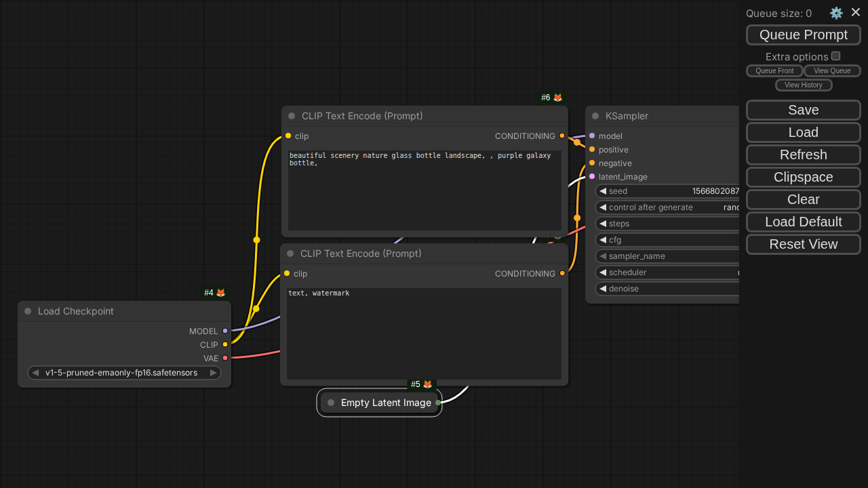This screenshot has height=488, width=868.
Task: Click the negative prompt text field
Action: [x=424, y=333]
